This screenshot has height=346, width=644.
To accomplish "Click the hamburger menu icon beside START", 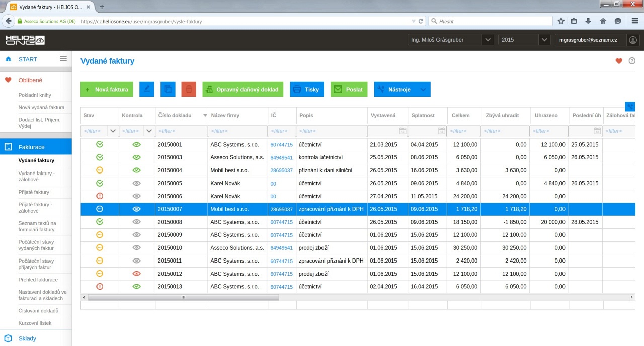I will coord(63,59).
